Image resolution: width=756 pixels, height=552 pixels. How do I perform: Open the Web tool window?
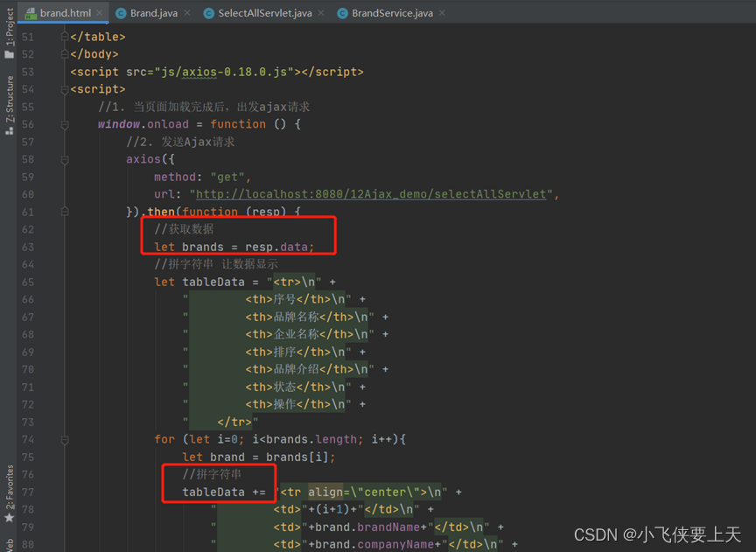[x=9, y=545]
